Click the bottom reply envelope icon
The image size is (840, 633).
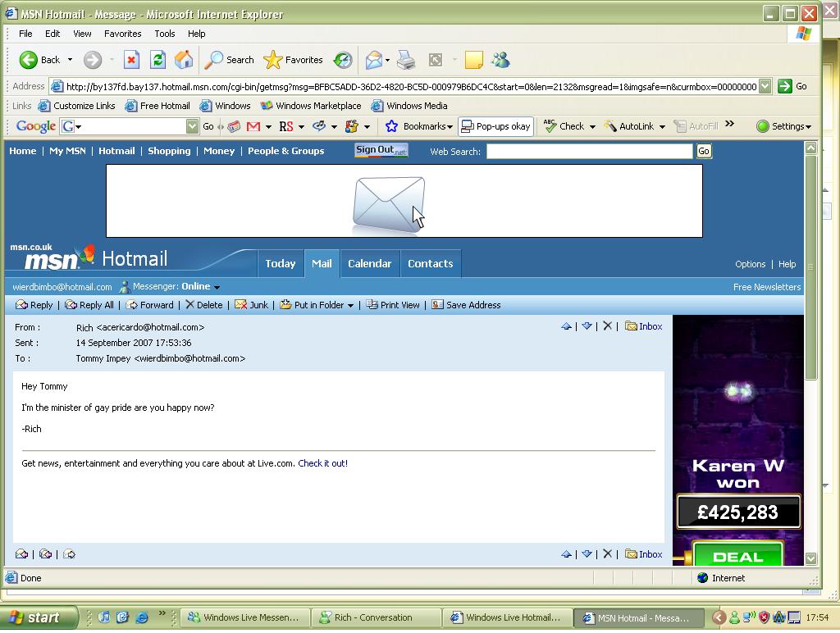[21, 554]
